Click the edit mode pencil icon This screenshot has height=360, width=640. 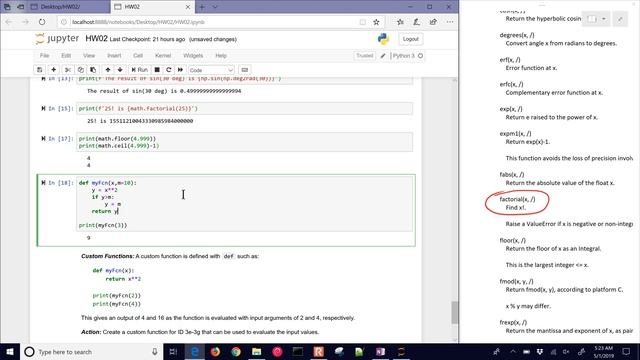383,56
